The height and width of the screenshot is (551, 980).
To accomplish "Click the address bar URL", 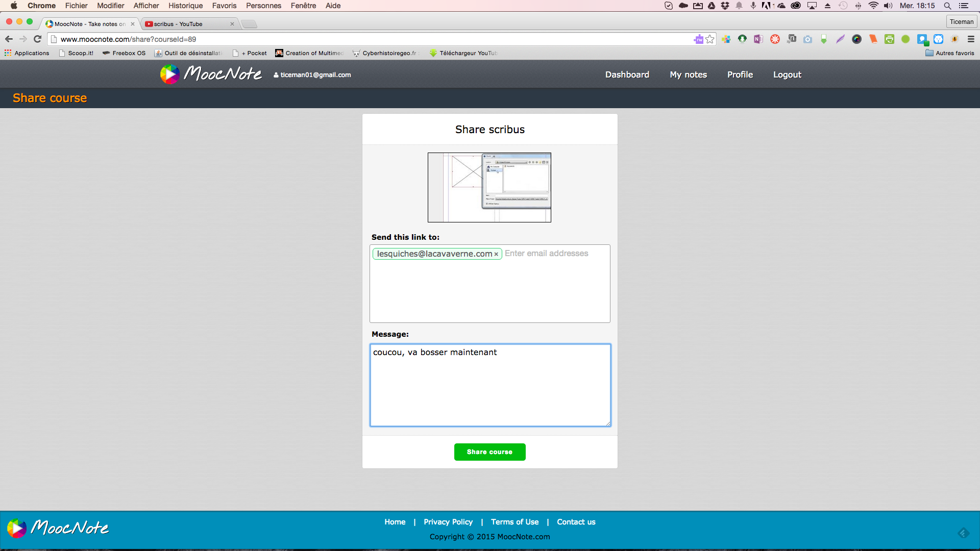I will [128, 39].
